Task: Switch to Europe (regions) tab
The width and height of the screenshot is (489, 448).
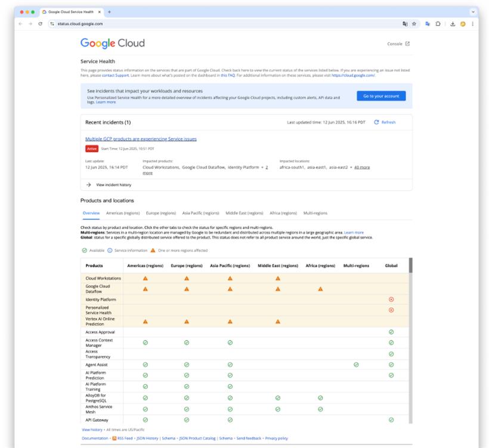Action: 161,213
